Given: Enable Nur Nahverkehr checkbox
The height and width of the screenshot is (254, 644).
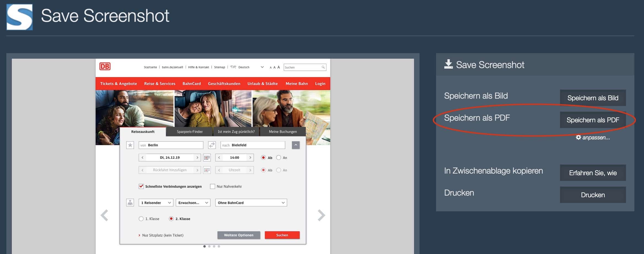Looking at the screenshot, I should click(212, 187).
